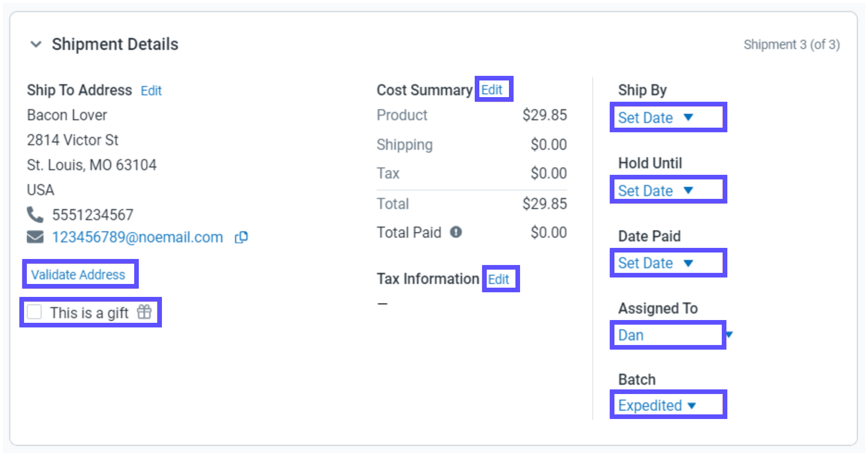
Task: Click the Shipment Details heading
Action: 115,44
